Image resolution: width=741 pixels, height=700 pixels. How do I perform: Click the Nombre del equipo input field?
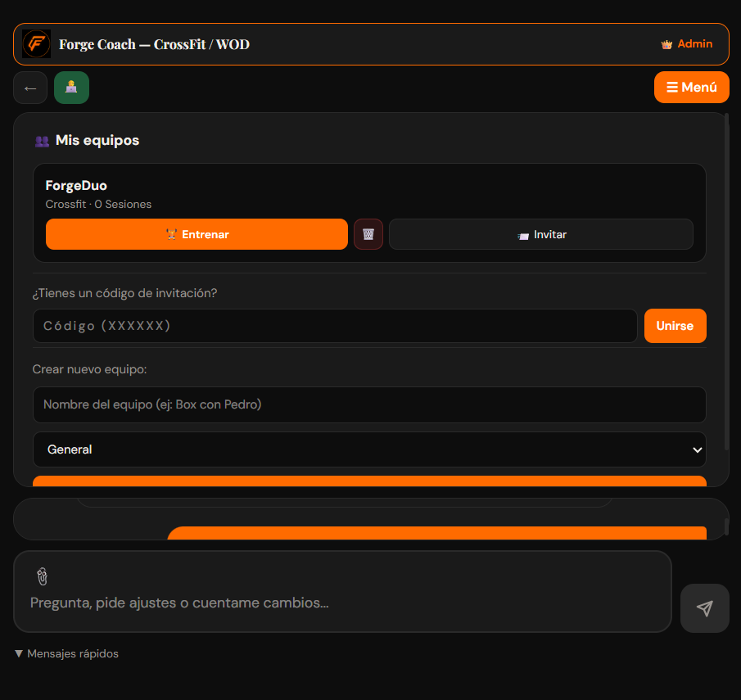[x=369, y=404]
